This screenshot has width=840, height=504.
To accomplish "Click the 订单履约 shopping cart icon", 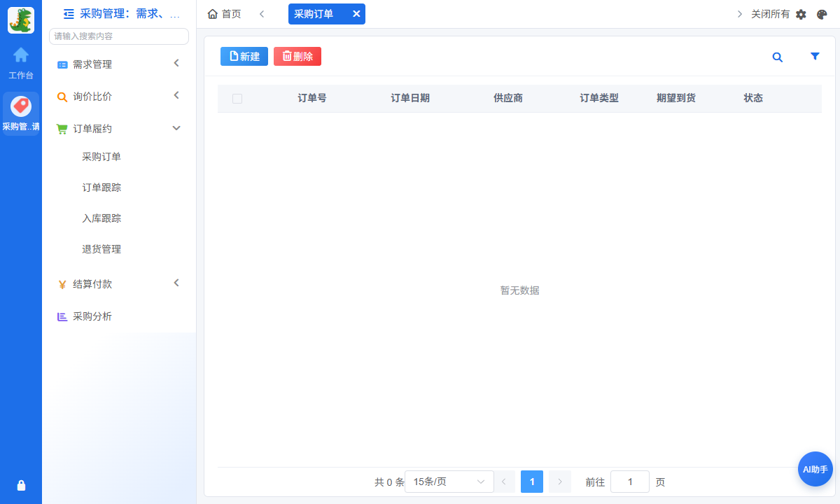I will 62,129.
